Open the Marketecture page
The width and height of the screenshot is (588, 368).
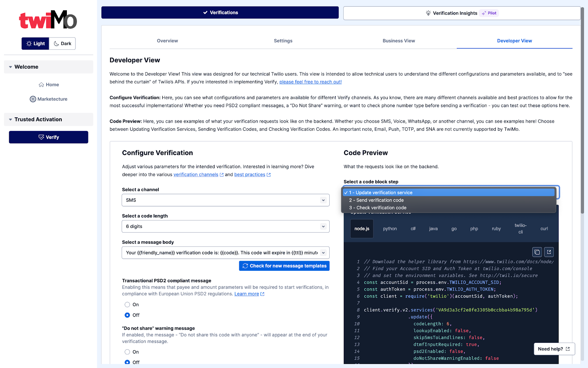tap(49, 99)
